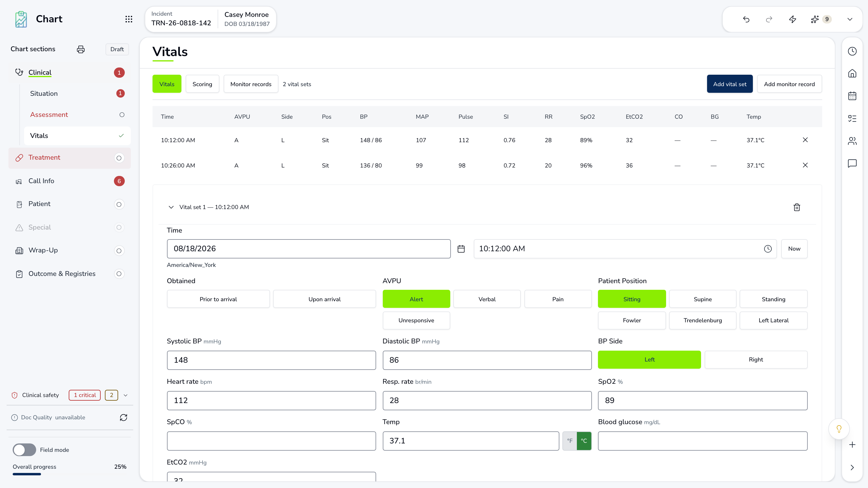868x488 pixels.
Task: Remove the 10:12:00 AM vitals row
Action: click(805, 140)
